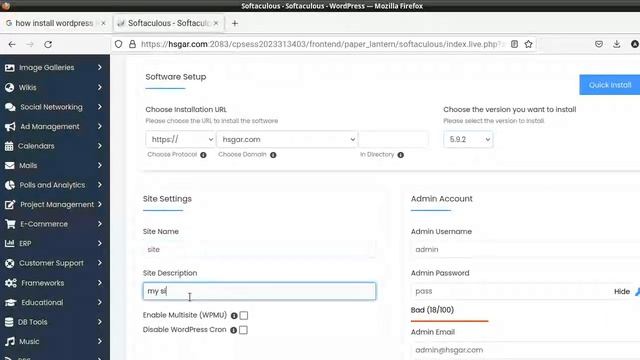The height and width of the screenshot is (360, 640).
Task: Click the Calendars icon in sidebar
Action: click(9, 146)
